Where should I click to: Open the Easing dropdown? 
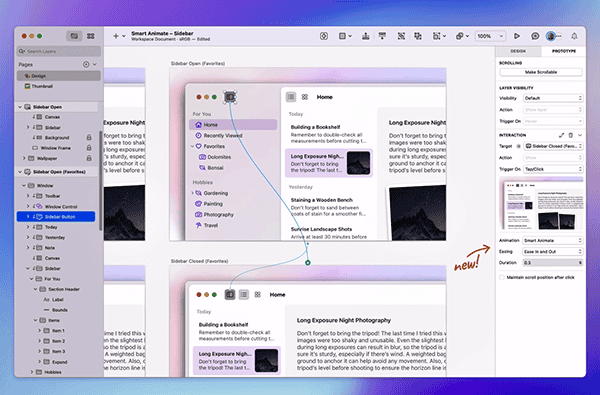point(553,251)
